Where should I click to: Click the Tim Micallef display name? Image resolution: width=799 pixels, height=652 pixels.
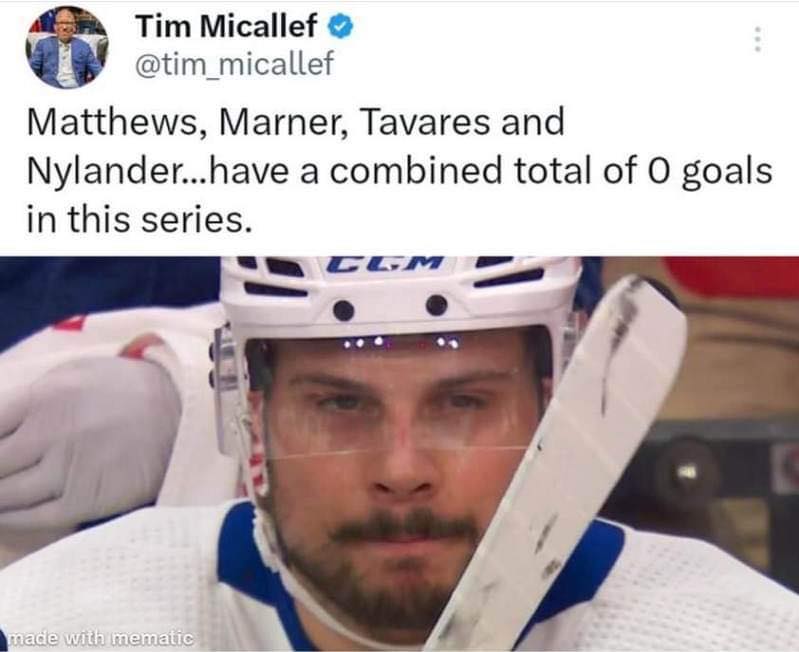[x=226, y=25]
